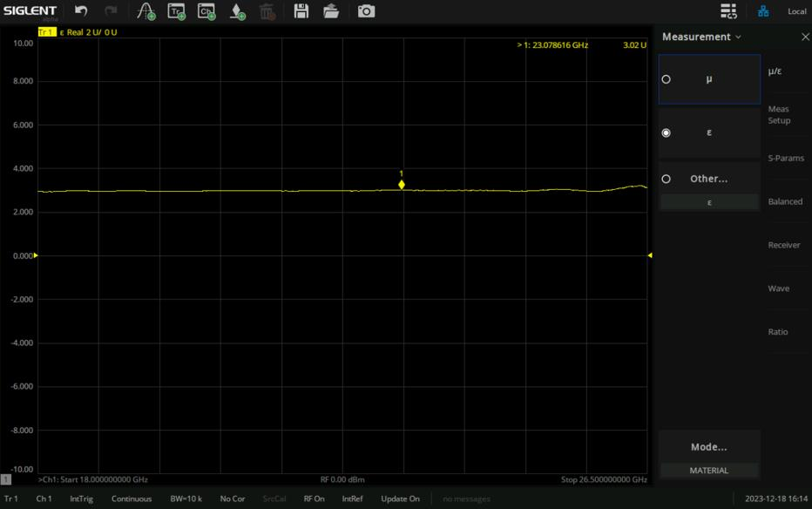Click the network status icon

pyautogui.click(x=763, y=11)
